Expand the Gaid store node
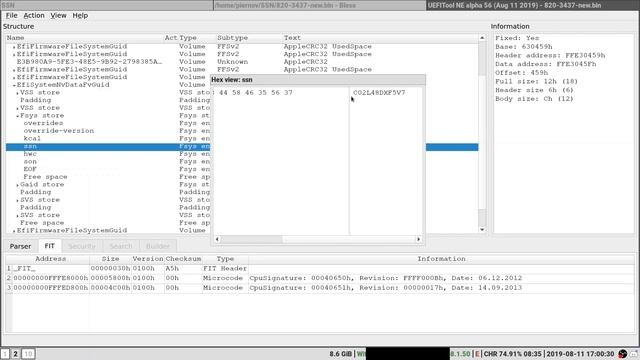Screen dimensions: 640x360 17,185
